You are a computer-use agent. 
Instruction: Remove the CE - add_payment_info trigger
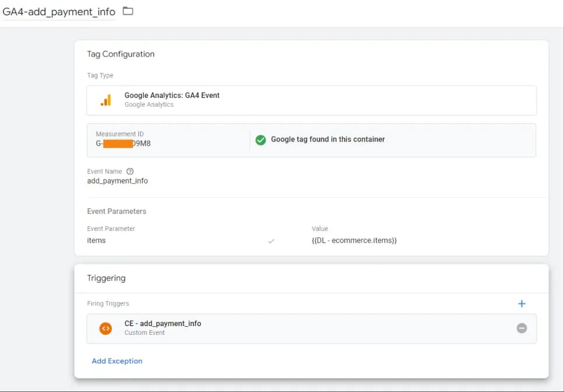tap(521, 328)
